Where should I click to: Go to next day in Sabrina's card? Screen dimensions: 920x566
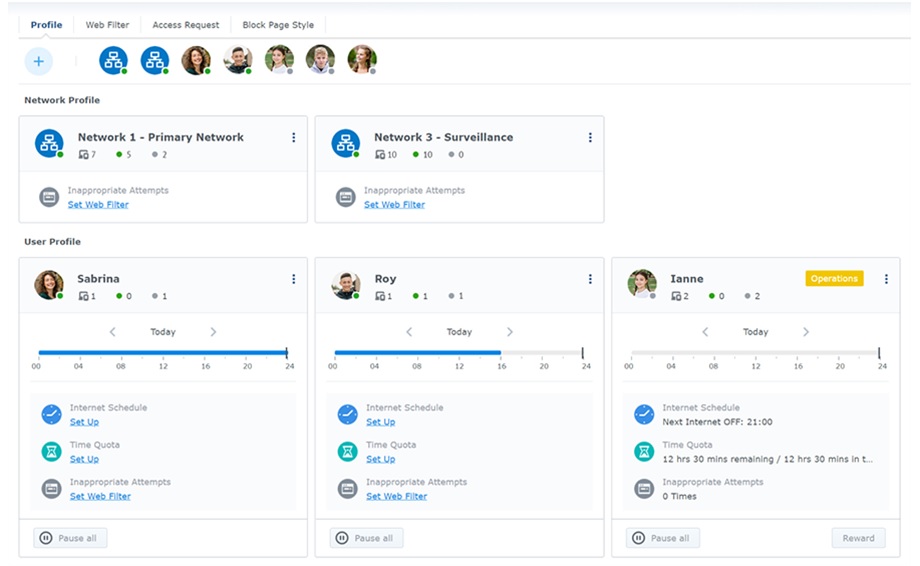pyautogui.click(x=213, y=332)
